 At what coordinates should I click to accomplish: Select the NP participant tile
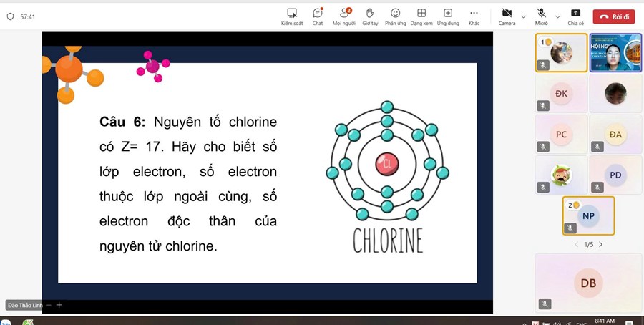(x=588, y=215)
